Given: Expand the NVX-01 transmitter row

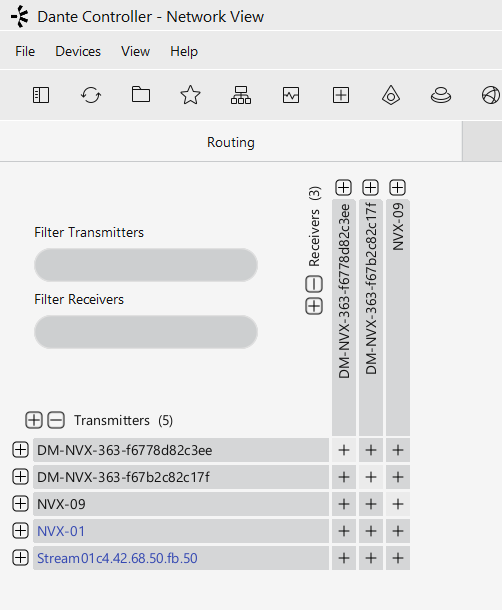Looking at the screenshot, I should coord(20,531).
